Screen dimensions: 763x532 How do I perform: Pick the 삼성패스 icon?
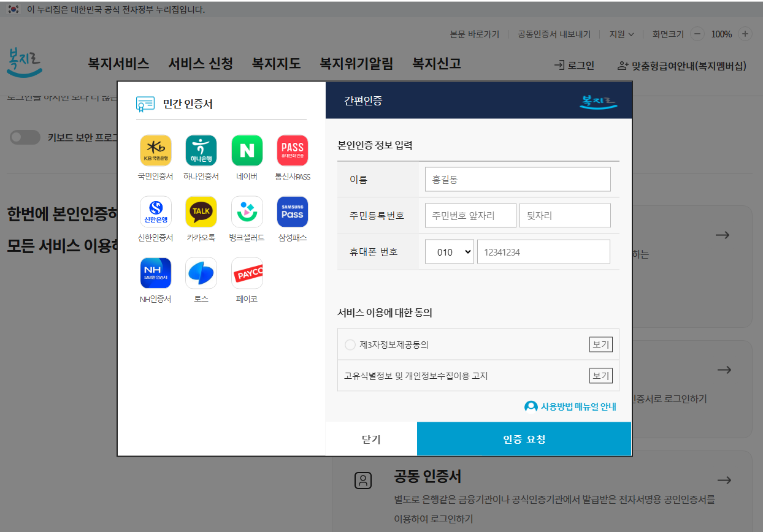293,212
